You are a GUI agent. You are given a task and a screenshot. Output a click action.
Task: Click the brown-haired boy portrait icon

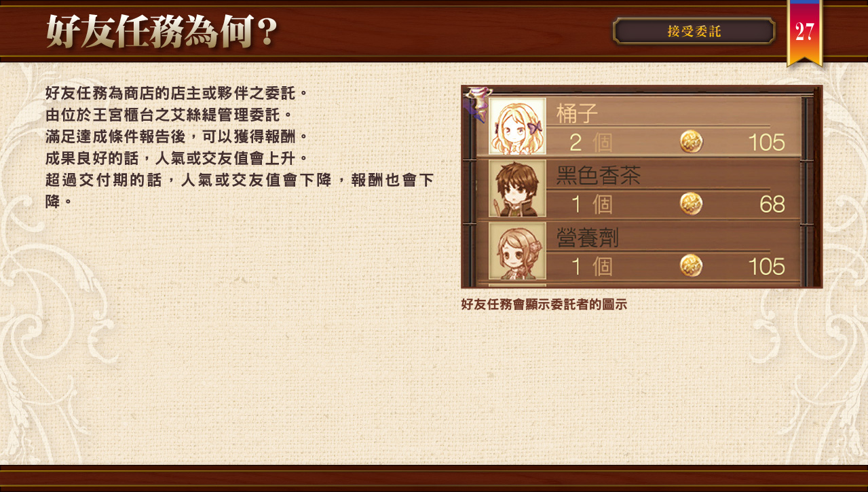pos(517,189)
